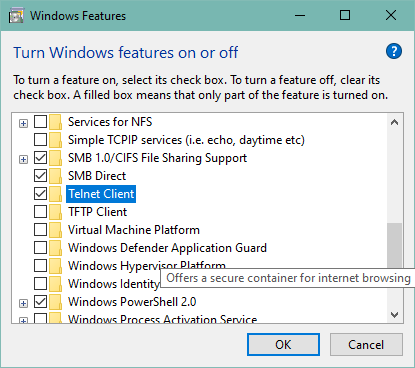Expand the SMB 1.0/CIFS File Sharing node
The height and width of the screenshot is (368, 415).
(23, 160)
